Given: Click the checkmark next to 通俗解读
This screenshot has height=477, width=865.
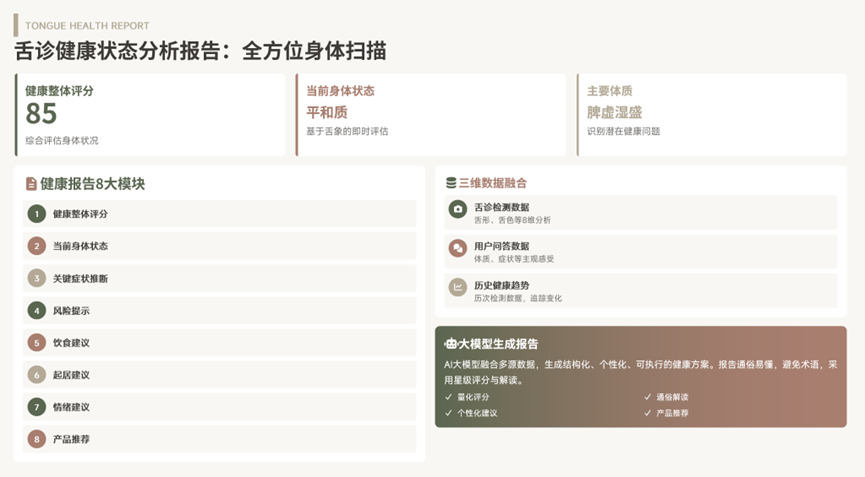Looking at the screenshot, I should pyautogui.click(x=647, y=397).
